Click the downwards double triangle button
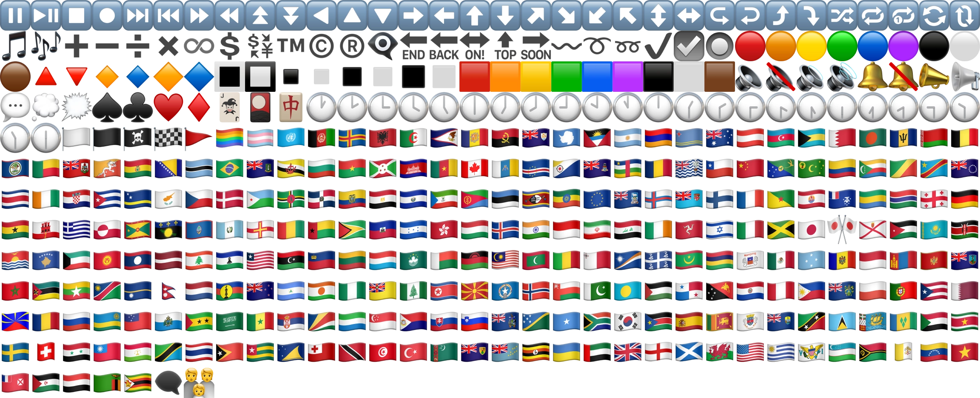 pyautogui.click(x=291, y=15)
